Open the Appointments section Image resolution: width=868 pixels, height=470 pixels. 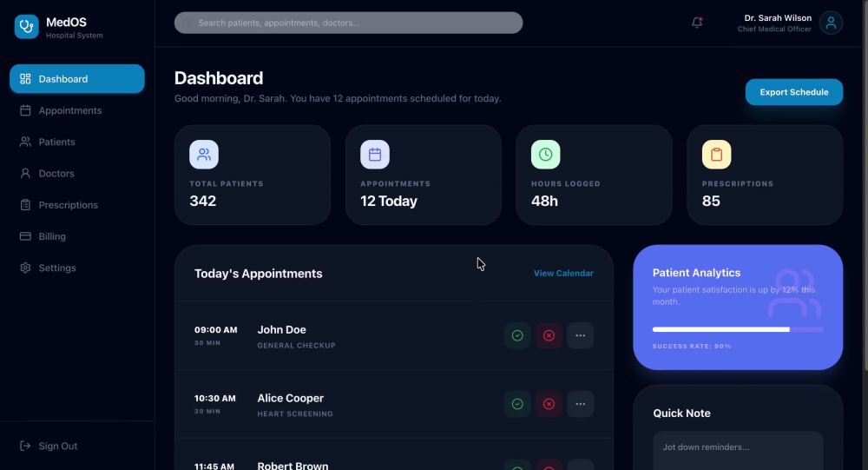click(x=77, y=110)
